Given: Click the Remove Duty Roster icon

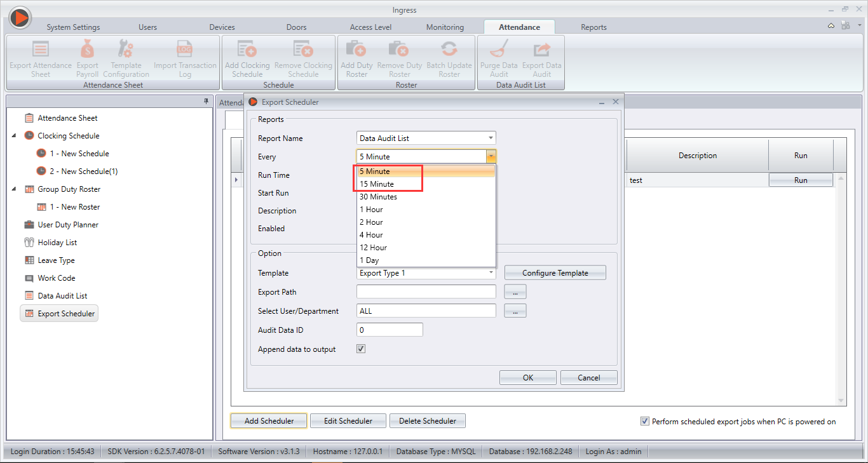Looking at the screenshot, I should click(399, 50).
